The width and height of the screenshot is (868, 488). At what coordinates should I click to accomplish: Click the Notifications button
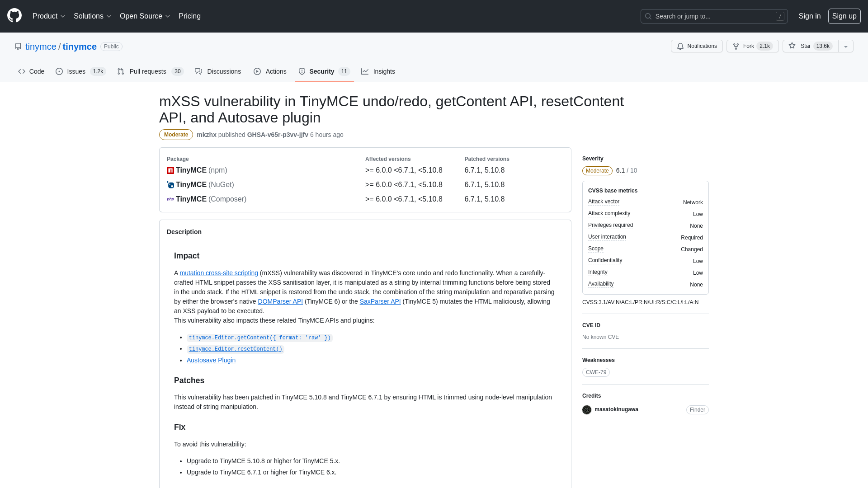[x=697, y=47]
